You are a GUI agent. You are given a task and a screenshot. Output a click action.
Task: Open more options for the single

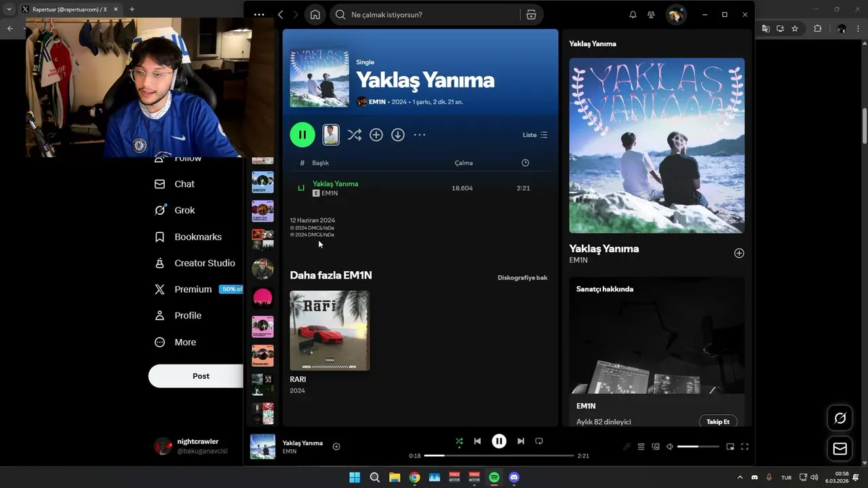click(420, 135)
